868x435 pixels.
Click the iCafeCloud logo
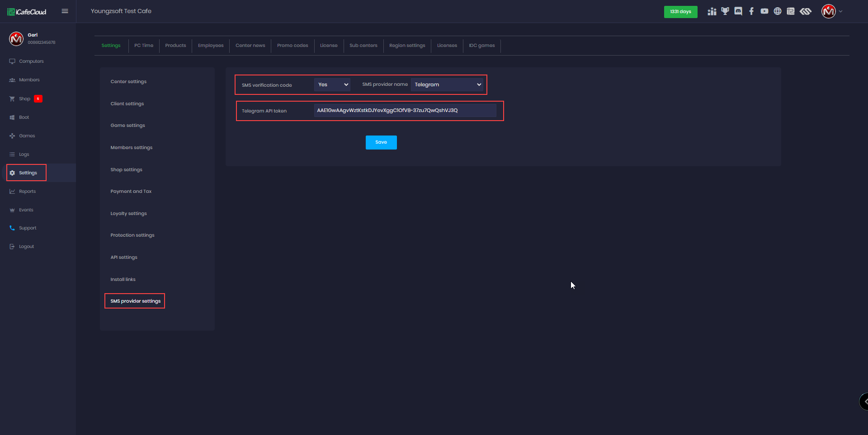click(x=27, y=12)
